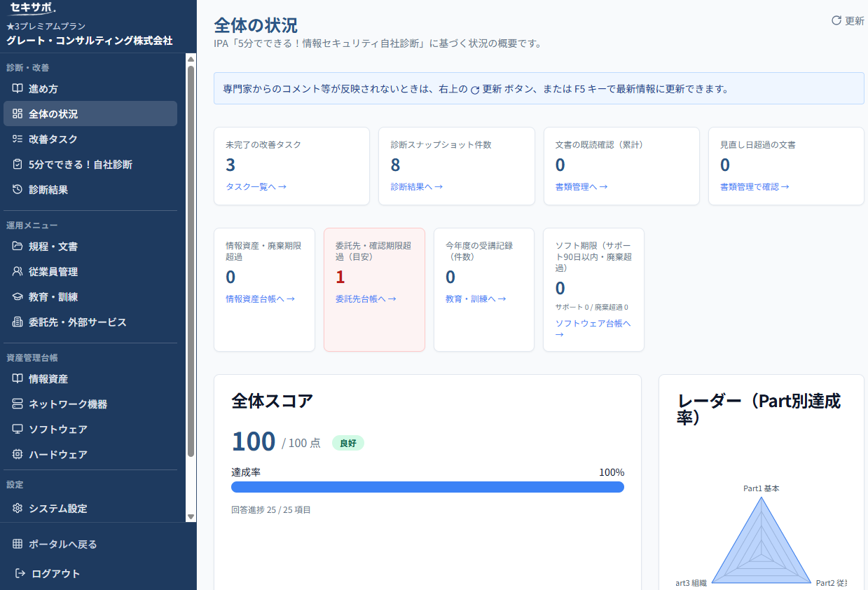Open 5分でできる!自社診断 menu item
Viewport: 868px width, 590px height.
point(90,165)
